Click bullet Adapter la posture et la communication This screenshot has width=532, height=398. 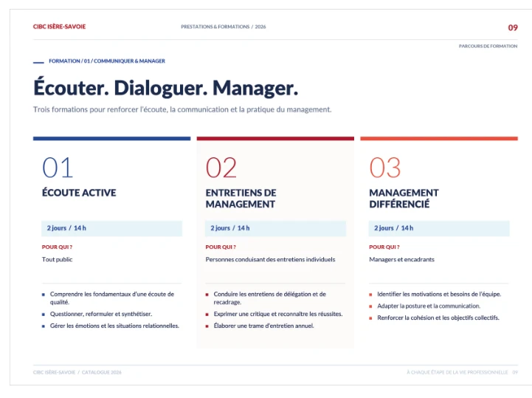[x=429, y=306]
